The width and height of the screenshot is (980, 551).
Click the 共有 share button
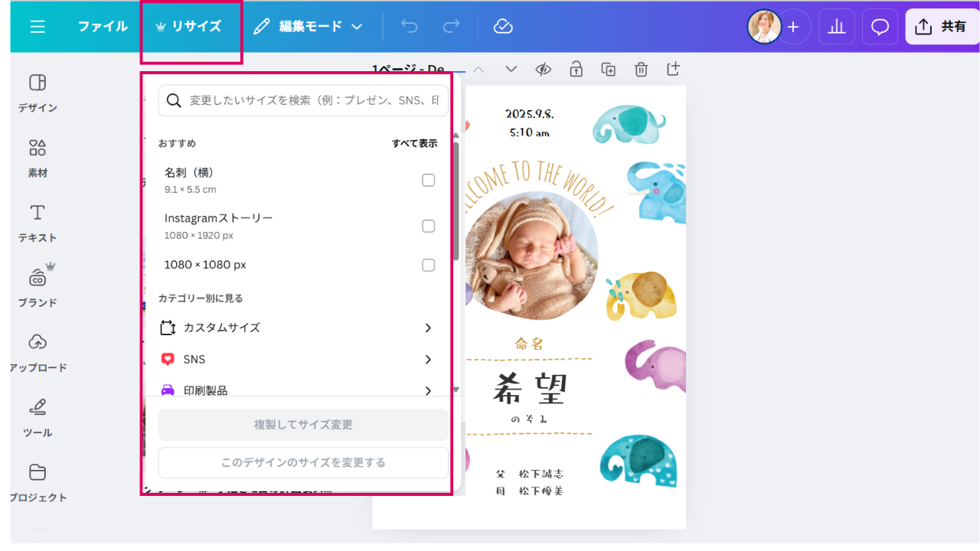tap(941, 27)
